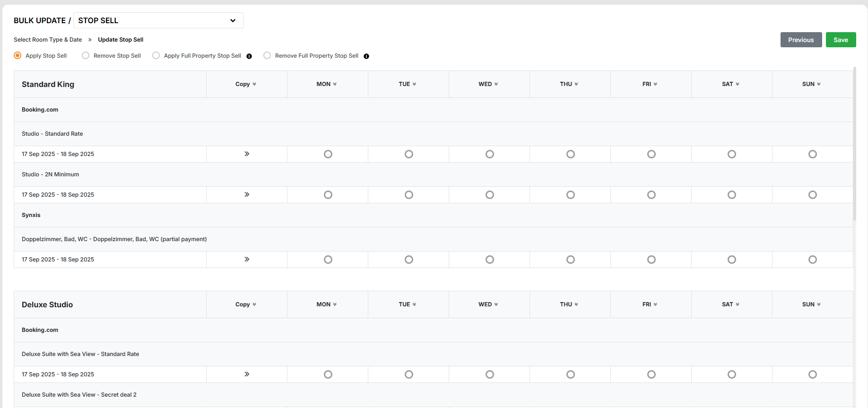The width and height of the screenshot is (868, 408).
Task: Go to Select Room Type & Date step
Action: [x=48, y=40]
